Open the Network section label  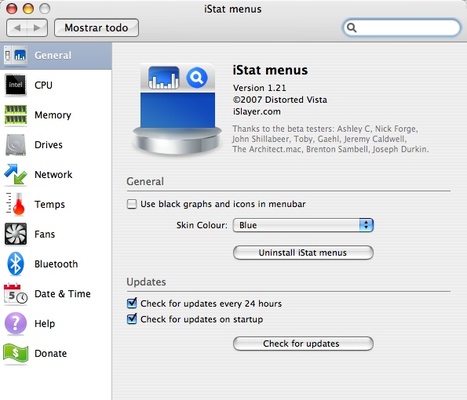point(53,174)
